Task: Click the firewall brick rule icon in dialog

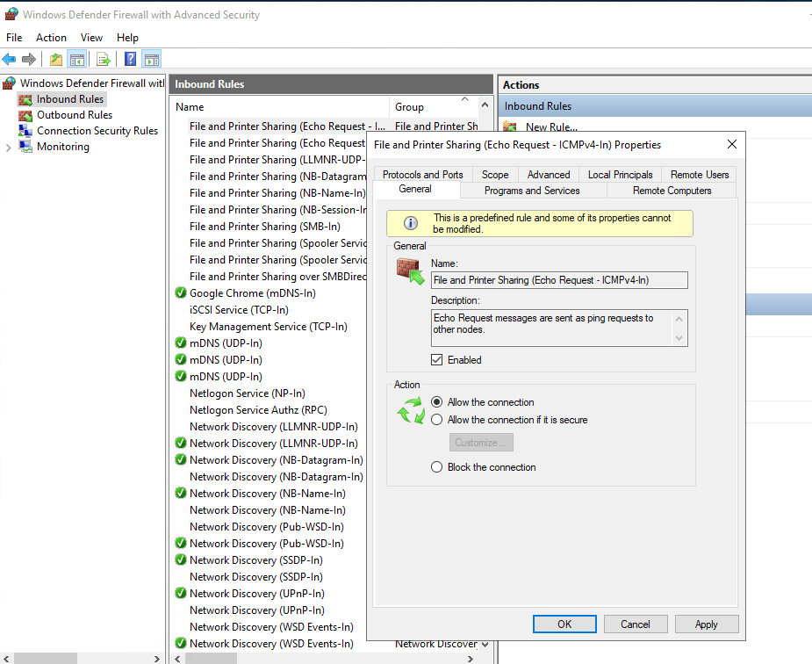Action: [x=410, y=271]
